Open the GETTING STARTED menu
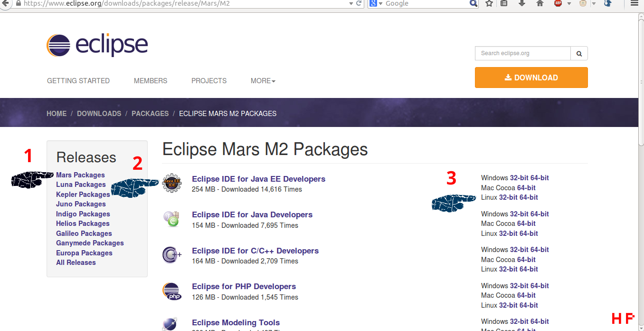This screenshot has width=644, height=331. tap(78, 81)
